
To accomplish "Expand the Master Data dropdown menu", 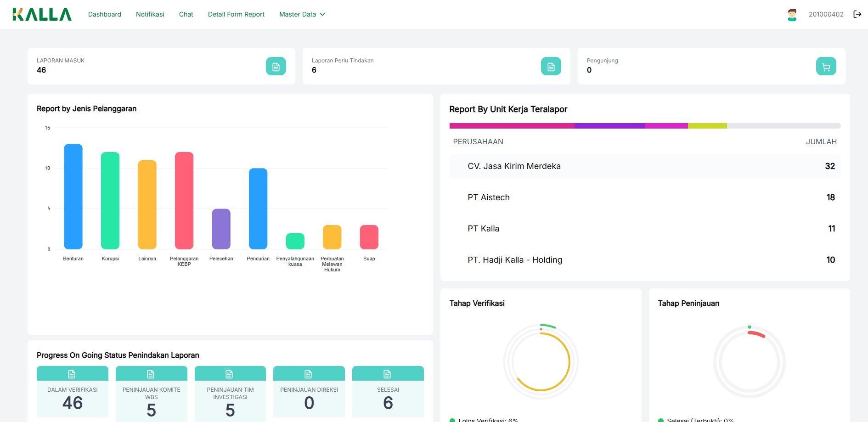I will [x=302, y=14].
